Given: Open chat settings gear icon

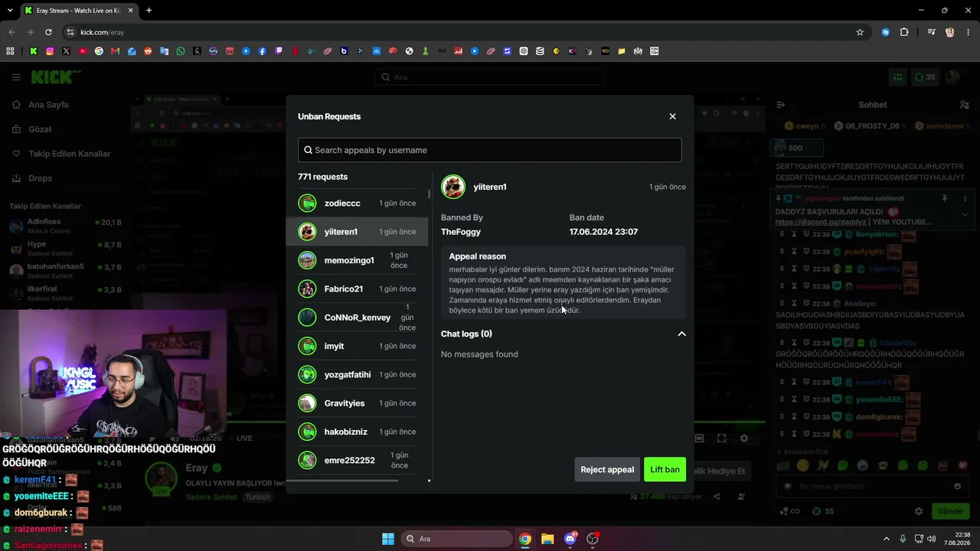Looking at the screenshot, I should (919, 511).
